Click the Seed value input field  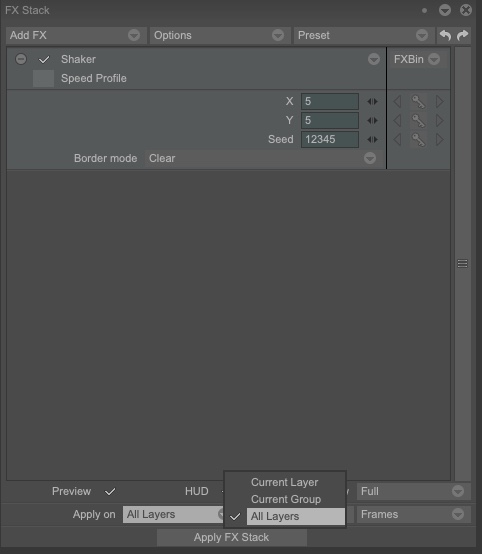330,140
